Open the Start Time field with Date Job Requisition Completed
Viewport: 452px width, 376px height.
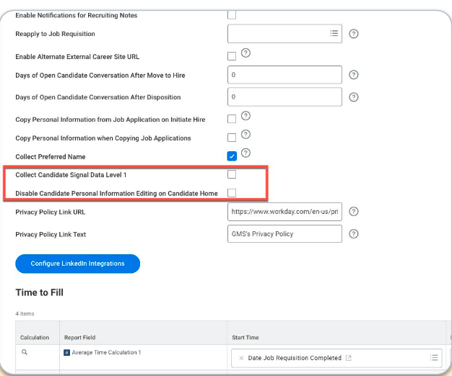(x=337, y=358)
